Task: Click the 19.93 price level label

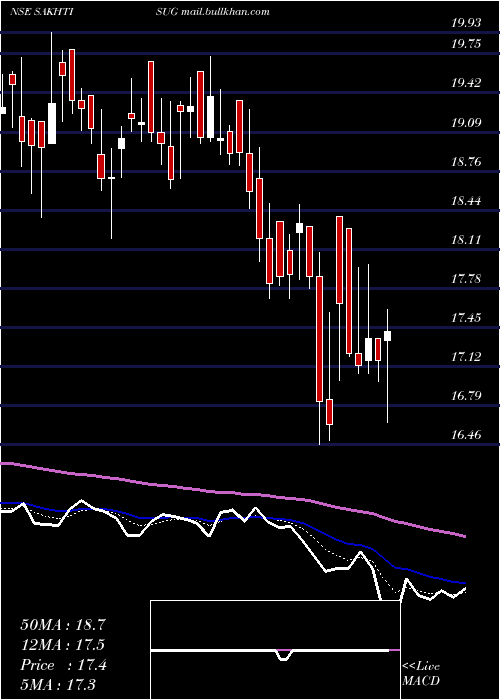Action: [x=466, y=22]
